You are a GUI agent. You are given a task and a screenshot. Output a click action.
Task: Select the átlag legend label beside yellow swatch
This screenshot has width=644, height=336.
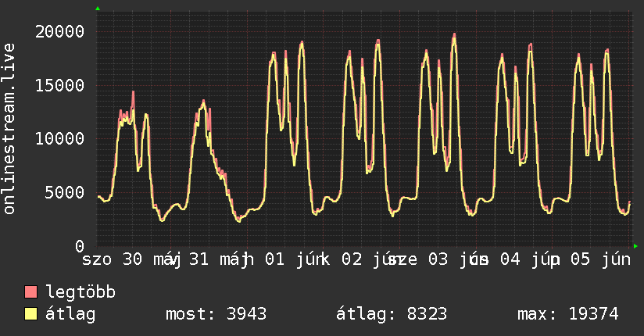pos(70,314)
